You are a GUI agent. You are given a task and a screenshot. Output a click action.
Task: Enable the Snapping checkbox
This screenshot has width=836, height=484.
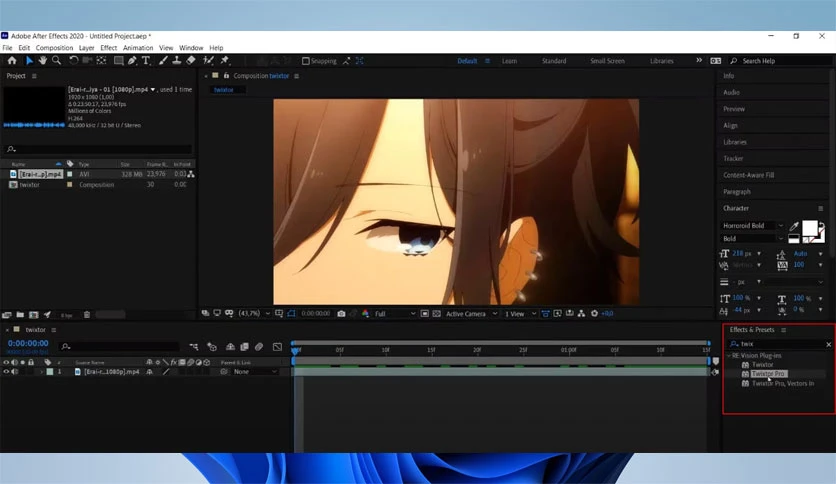tap(306, 61)
